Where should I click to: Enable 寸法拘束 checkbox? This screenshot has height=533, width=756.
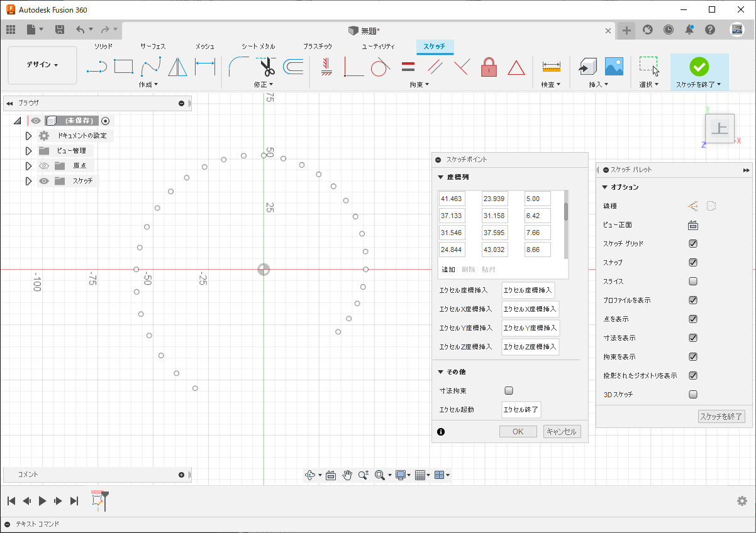coord(509,391)
